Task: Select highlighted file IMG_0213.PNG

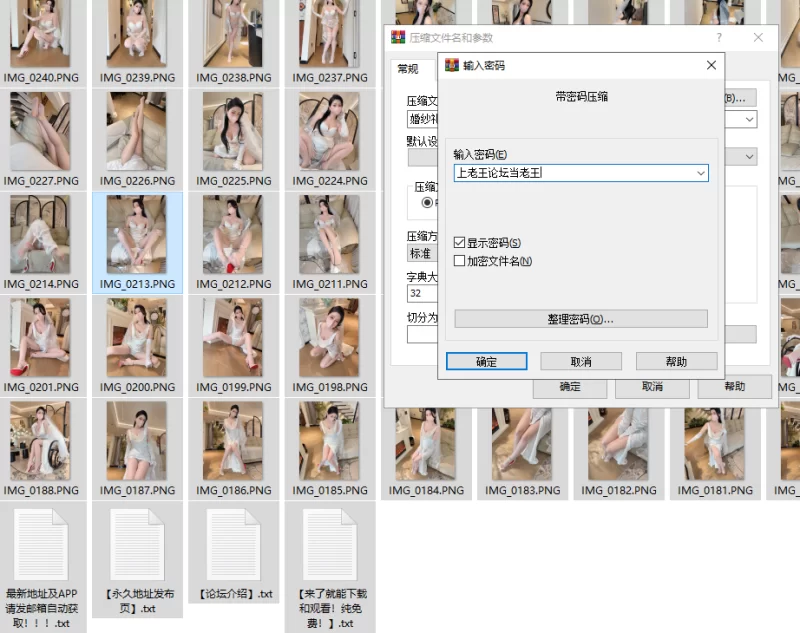Action: click(x=137, y=242)
